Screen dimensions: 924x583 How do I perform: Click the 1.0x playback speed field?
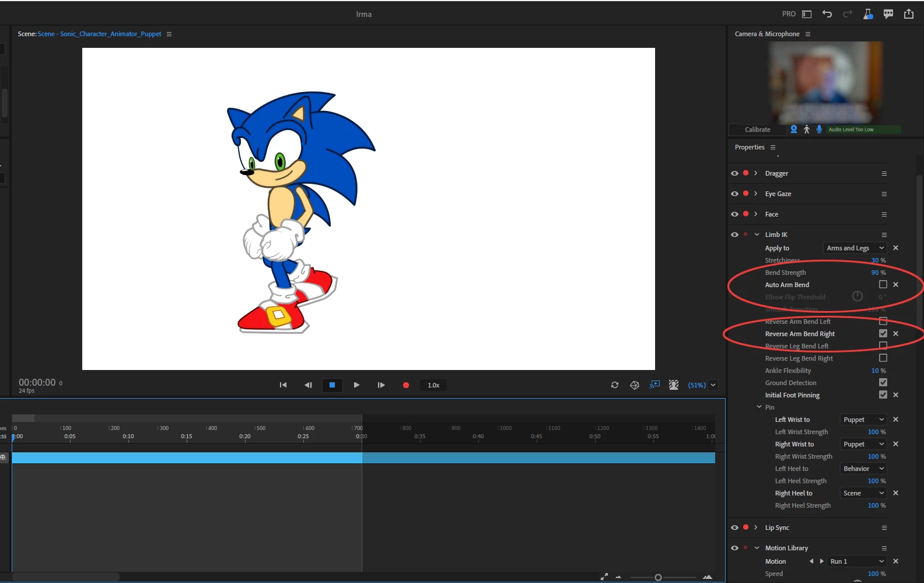coord(433,385)
